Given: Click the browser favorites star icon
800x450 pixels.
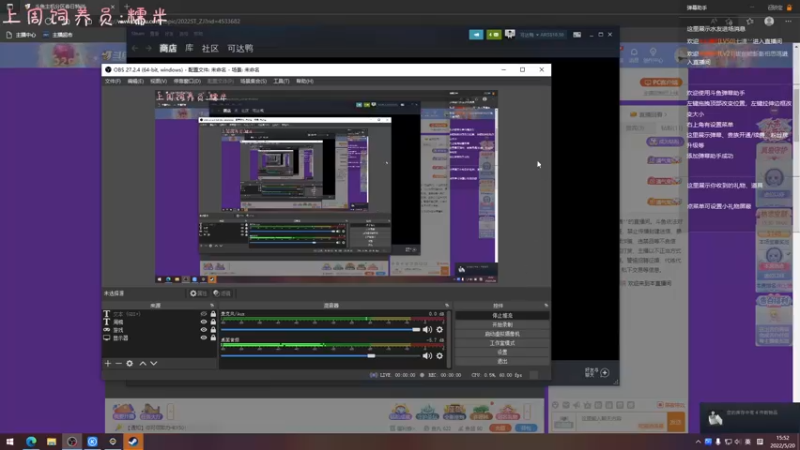Looking at the screenshot, I should coord(749,21).
